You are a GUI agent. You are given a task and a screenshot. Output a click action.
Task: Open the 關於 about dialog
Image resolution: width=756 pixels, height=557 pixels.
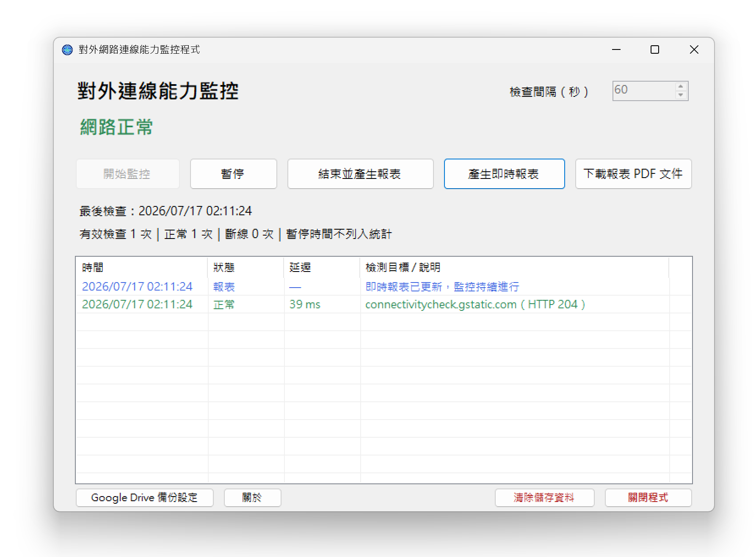click(252, 498)
